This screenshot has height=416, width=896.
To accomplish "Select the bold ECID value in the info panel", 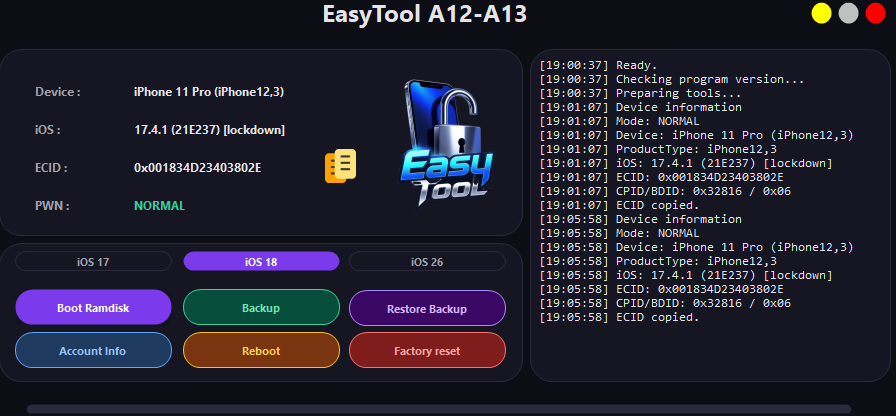I will (198, 168).
